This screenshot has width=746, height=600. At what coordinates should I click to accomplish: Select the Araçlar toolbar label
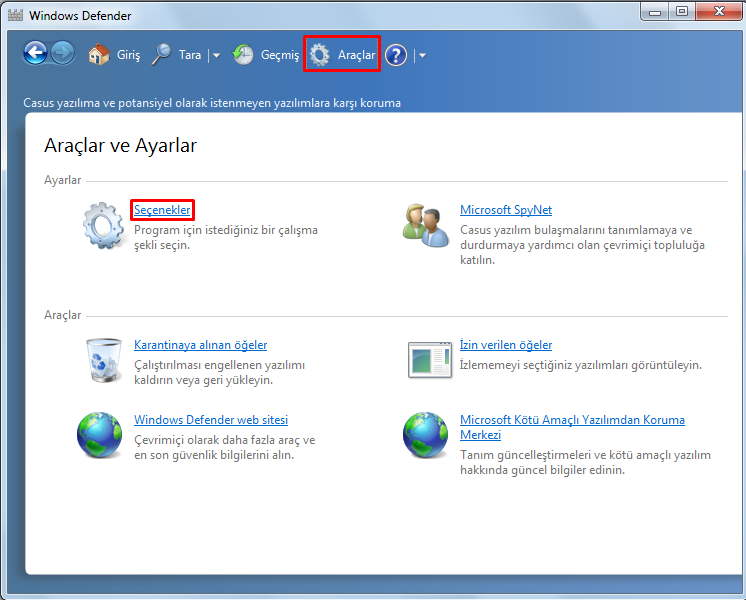(356, 55)
